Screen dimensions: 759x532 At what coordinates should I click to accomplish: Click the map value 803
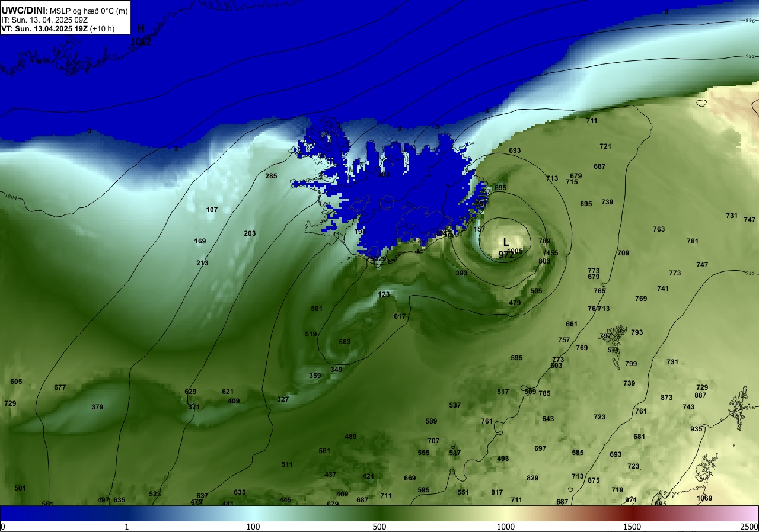click(544, 261)
